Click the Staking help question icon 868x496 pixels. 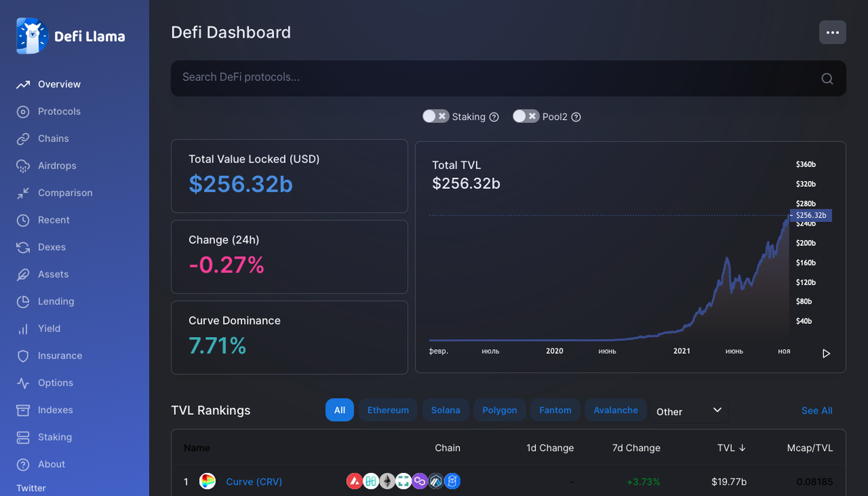pyautogui.click(x=494, y=117)
